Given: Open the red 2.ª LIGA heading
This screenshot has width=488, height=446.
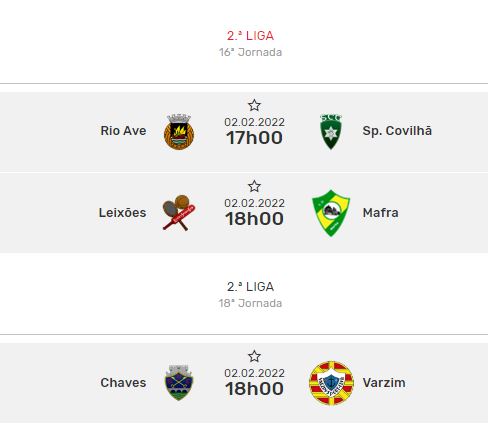Looking at the screenshot, I should tap(250, 36).
